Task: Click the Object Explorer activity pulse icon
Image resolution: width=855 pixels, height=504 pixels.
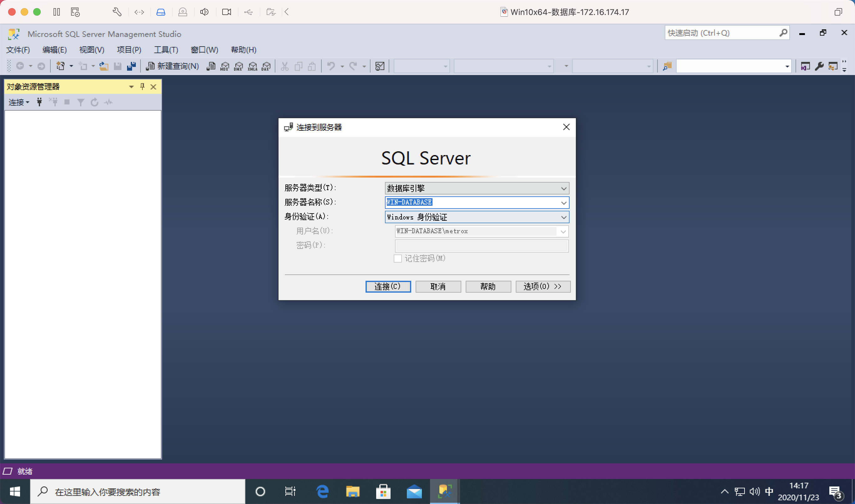Action: 109,102
